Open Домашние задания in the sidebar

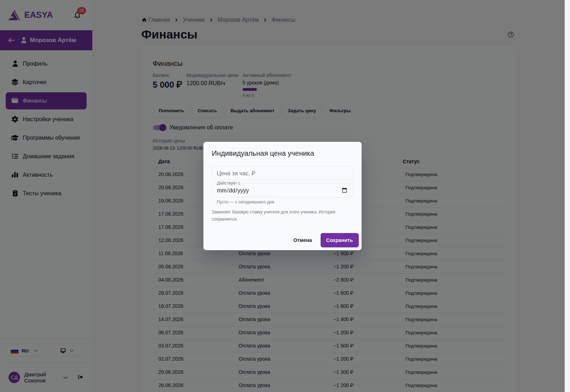pyautogui.click(x=46, y=156)
